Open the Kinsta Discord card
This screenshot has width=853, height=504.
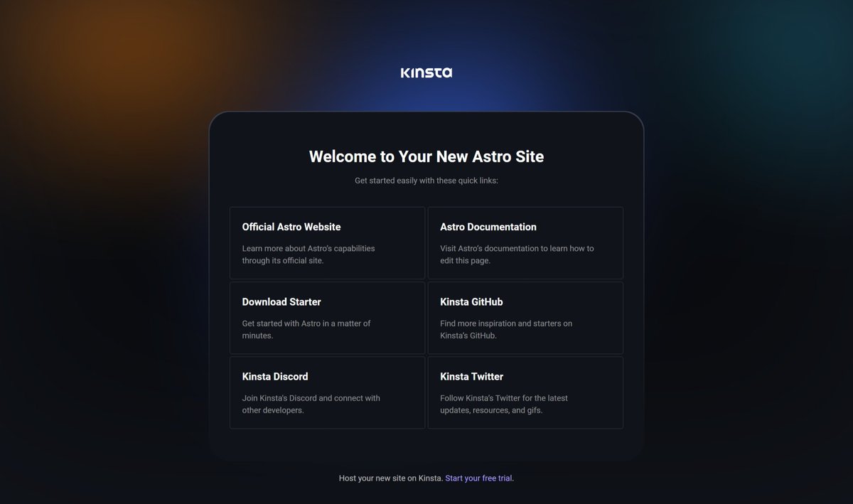(x=327, y=392)
